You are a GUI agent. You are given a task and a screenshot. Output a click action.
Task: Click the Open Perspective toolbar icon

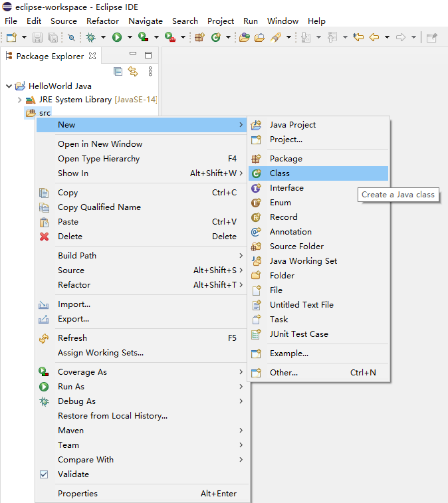click(x=432, y=37)
